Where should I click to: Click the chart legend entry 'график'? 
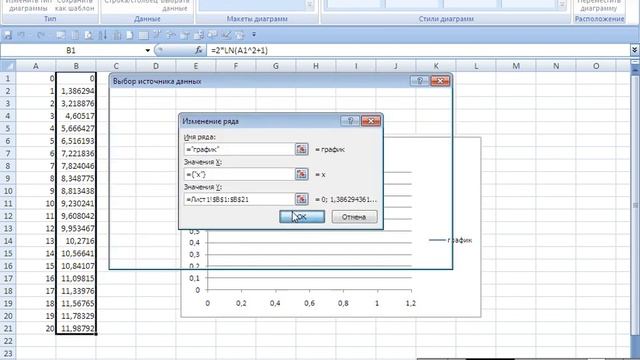pos(451,240)
